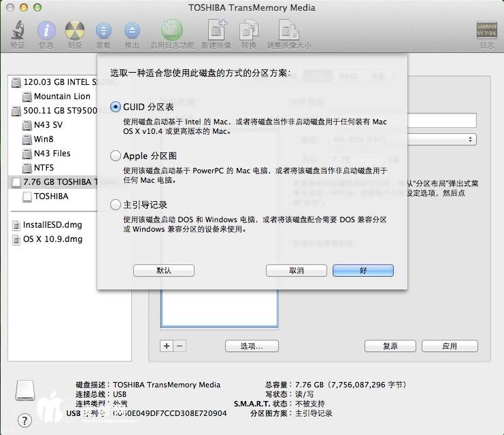Click the plus button to add partition
Viewport: 504px width, 435px height.
point(167,346)
